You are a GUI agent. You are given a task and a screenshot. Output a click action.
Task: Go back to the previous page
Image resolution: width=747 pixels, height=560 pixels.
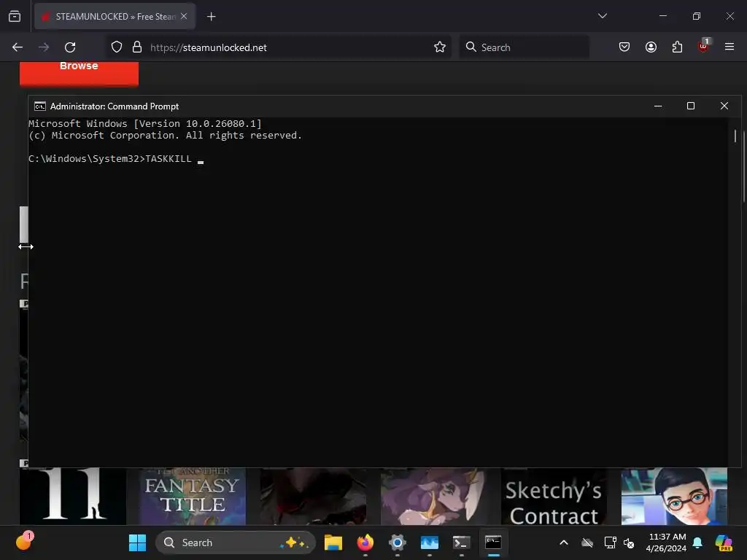[x=18, y=47]
